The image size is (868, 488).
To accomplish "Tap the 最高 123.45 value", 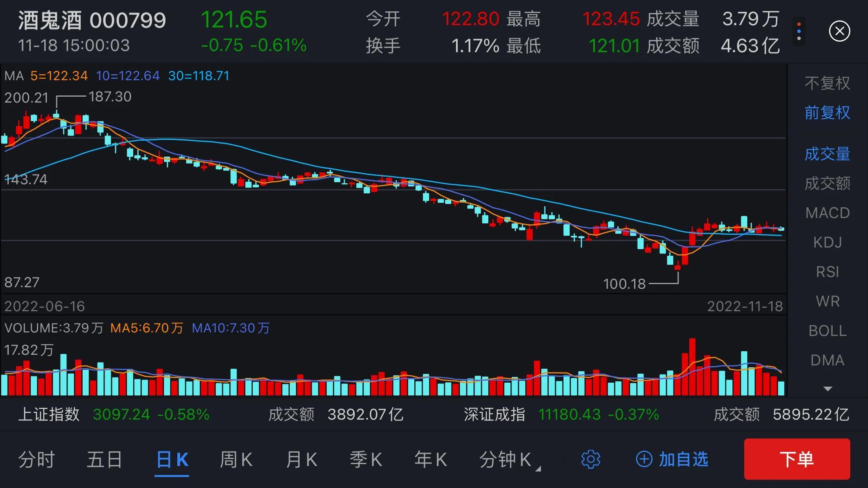I will pyautogui.click(x=611, y=19).
